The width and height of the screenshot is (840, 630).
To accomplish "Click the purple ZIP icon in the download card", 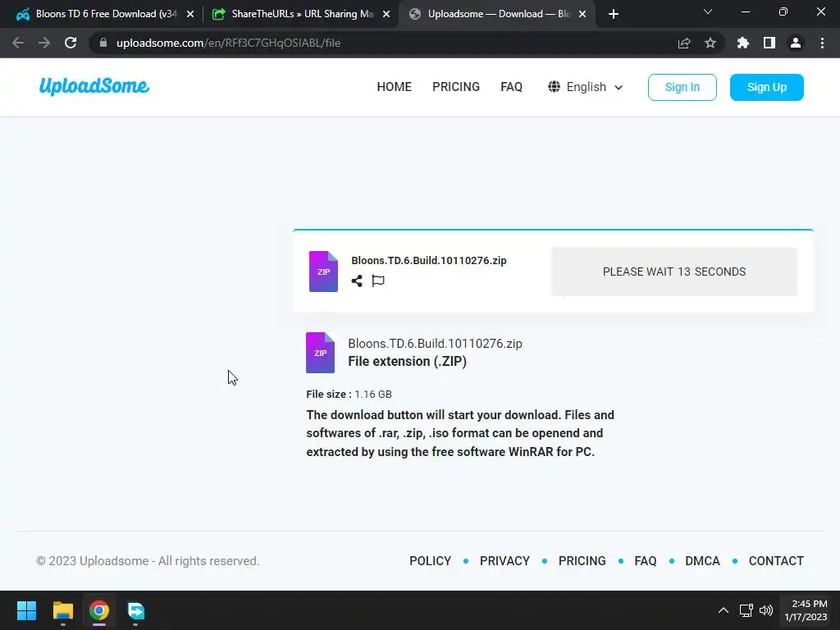I will (x=323, y=272).
